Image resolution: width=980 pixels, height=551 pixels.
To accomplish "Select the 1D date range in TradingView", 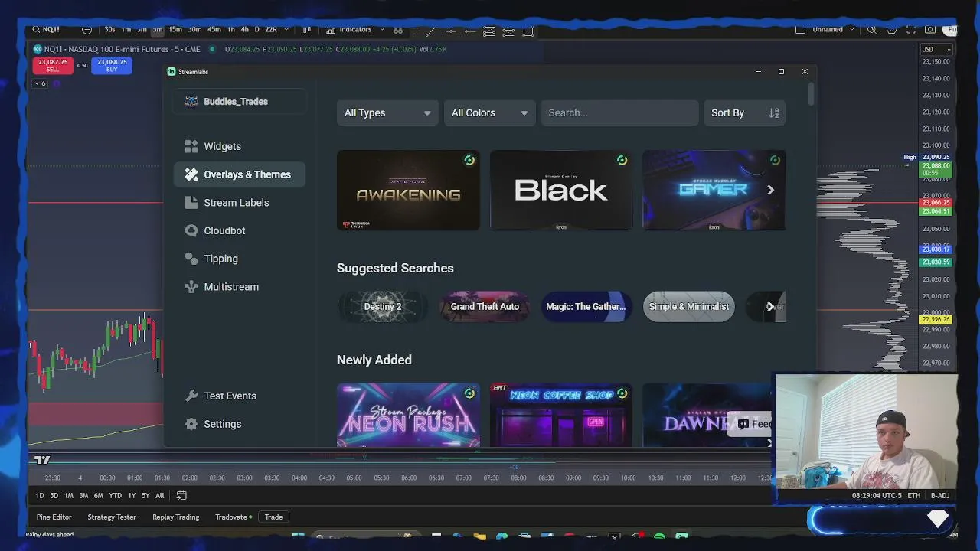I will pyautogui.click(x=40, y=496).
